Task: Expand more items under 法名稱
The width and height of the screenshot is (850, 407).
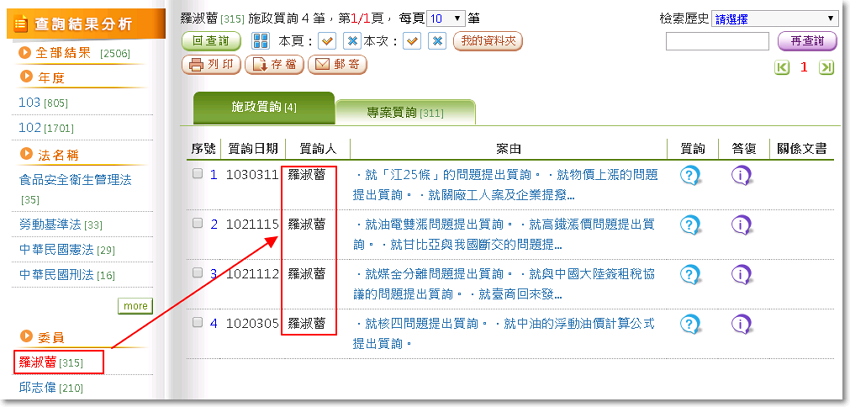Action: [135, 305]
